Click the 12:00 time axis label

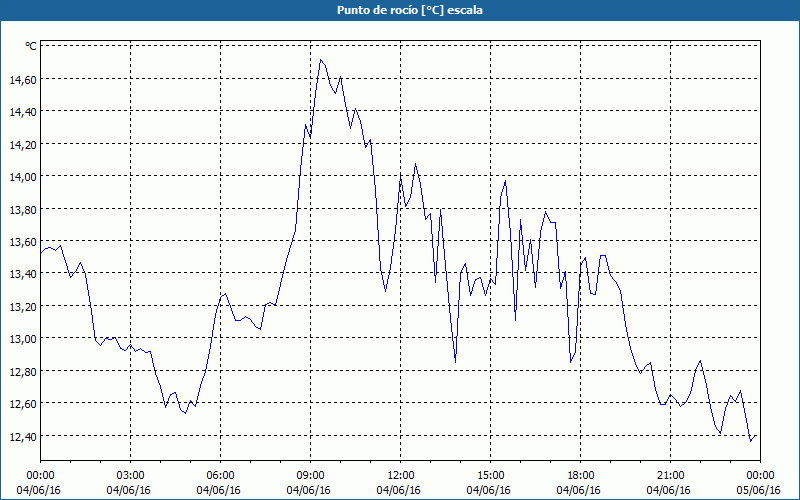pyautogui.click(x=401, y=476)
